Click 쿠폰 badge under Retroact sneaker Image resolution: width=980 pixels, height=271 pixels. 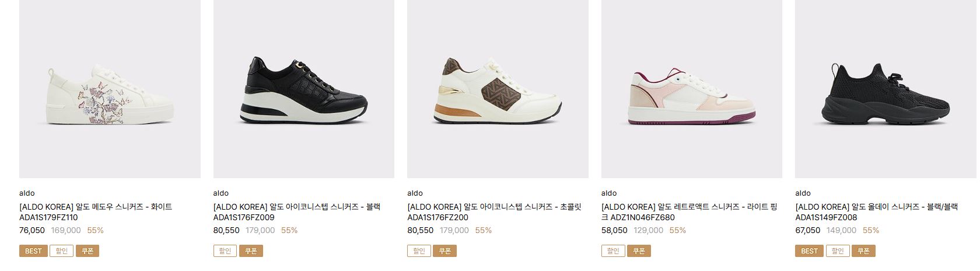tap(639, 251)
